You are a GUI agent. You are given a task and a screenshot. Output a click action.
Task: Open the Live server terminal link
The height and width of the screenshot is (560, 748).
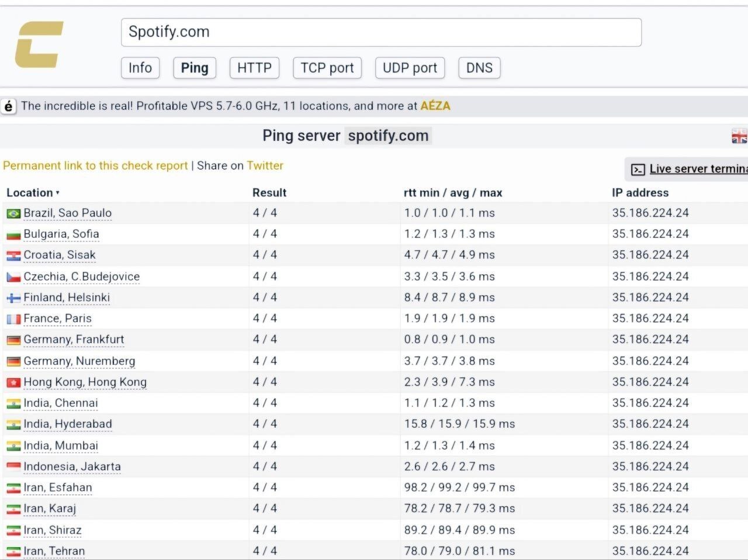698,169
